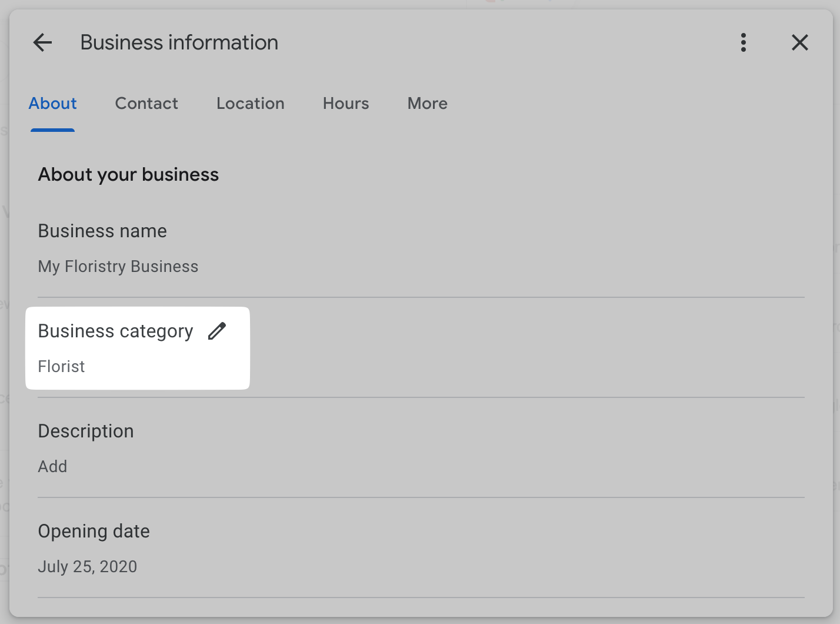Click the Business name label
Image resolution: width=840 pixels, height=624 pixels.
point(102,231)
